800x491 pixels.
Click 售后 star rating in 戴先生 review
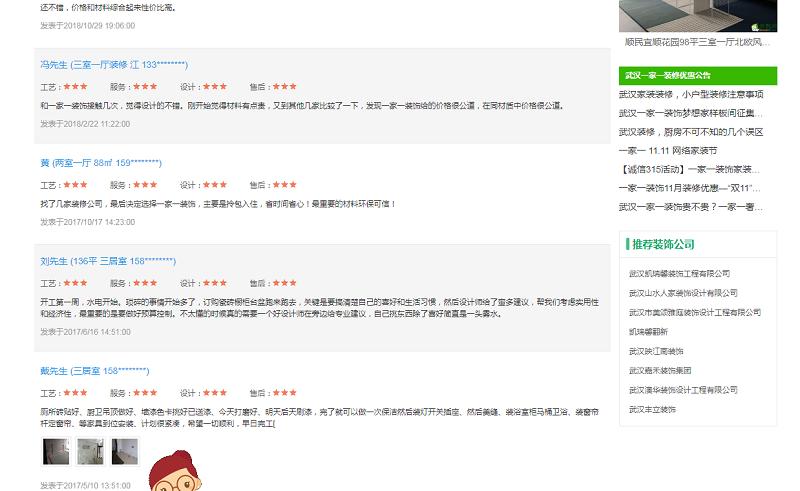[x=285, y=393]
